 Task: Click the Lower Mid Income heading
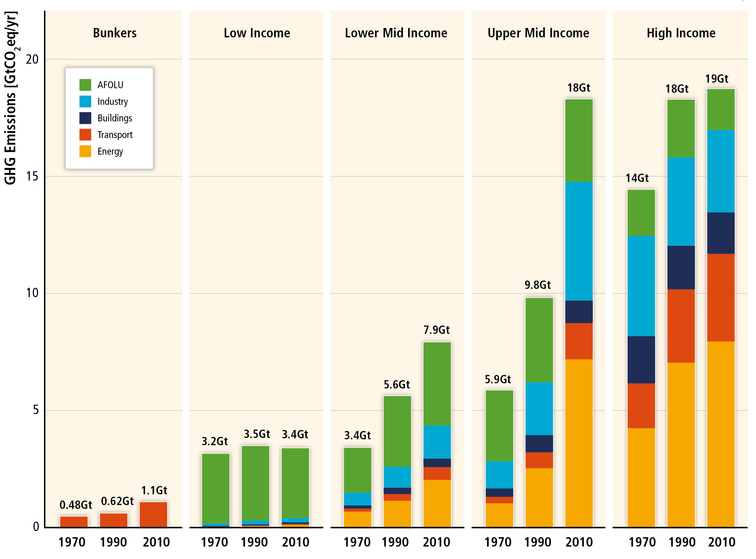click(396, 33)
